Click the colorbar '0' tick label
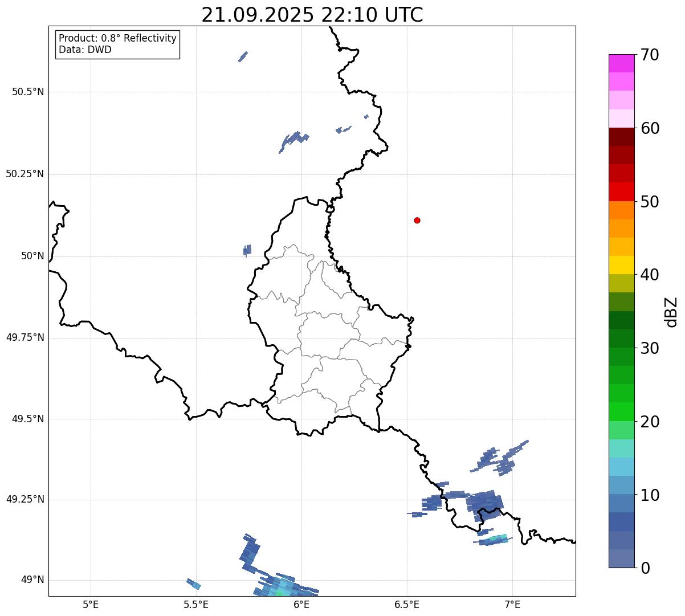 point(645,568)
